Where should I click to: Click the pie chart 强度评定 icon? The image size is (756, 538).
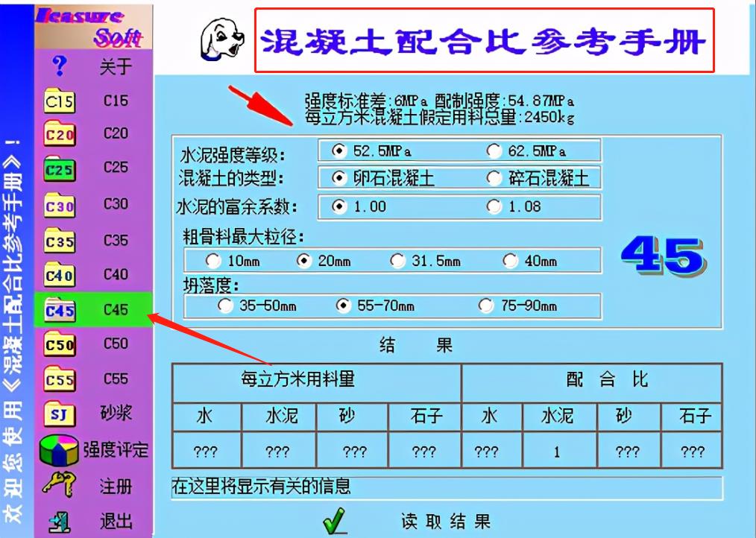coord(60,450)
